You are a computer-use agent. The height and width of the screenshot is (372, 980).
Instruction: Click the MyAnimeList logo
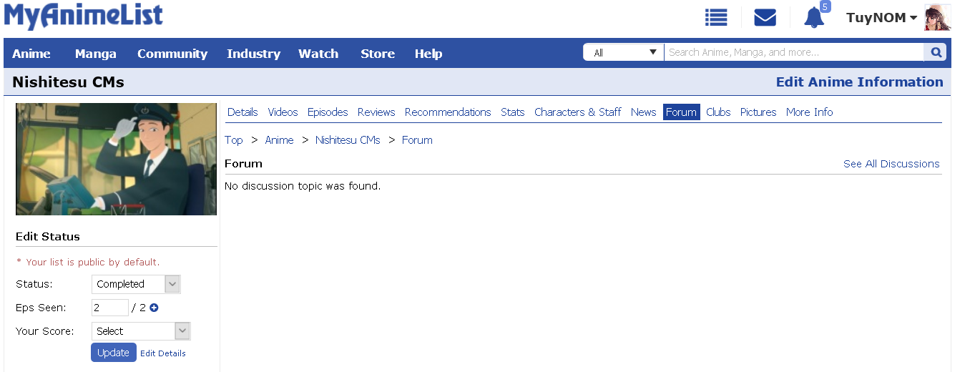(83, 16)
